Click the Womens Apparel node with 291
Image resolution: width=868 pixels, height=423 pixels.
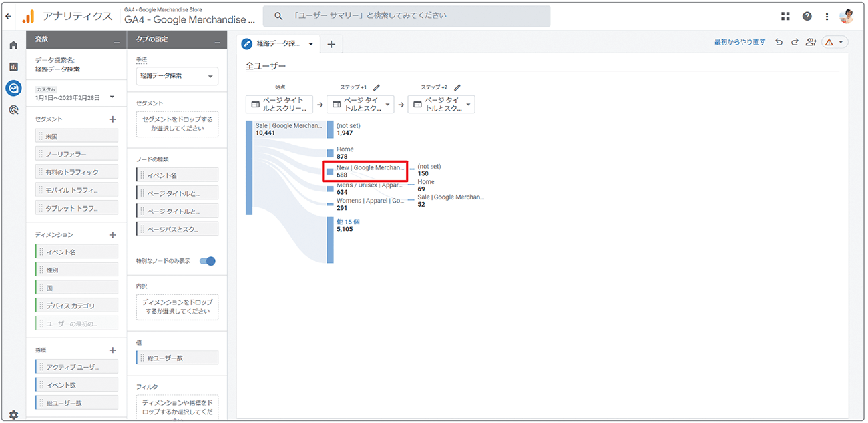tap(331, 203)
